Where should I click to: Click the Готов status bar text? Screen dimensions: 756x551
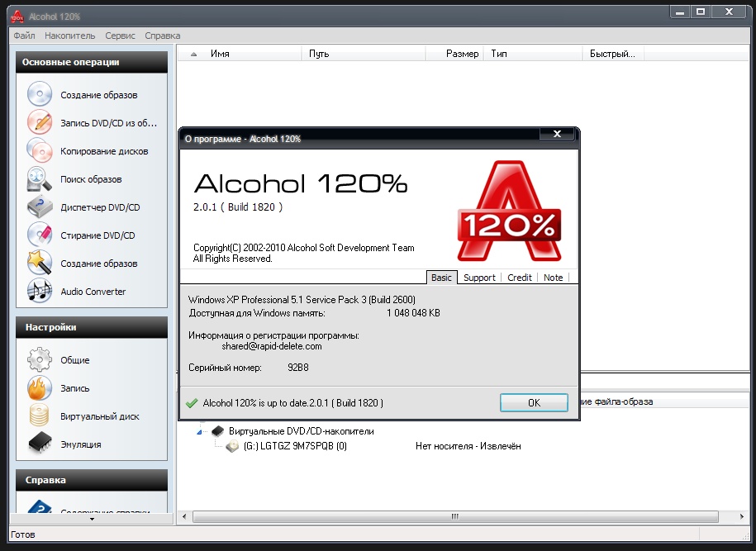(23, 534)
